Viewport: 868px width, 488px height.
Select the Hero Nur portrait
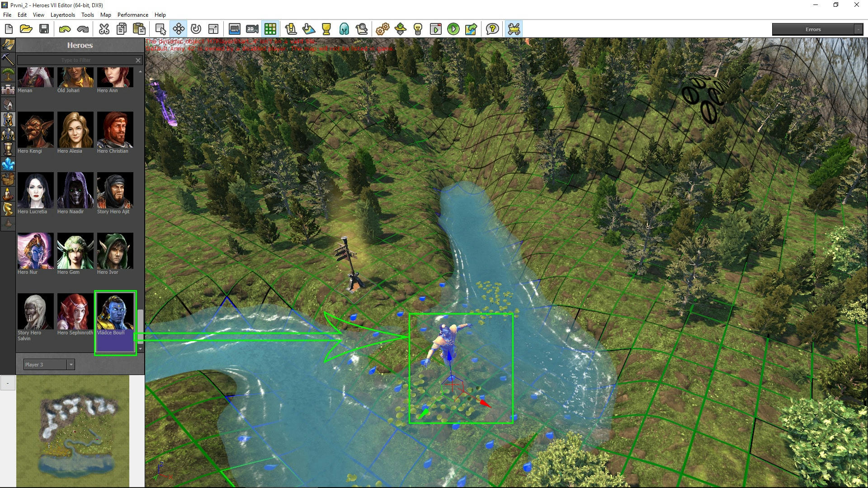[x=35, y=251]
